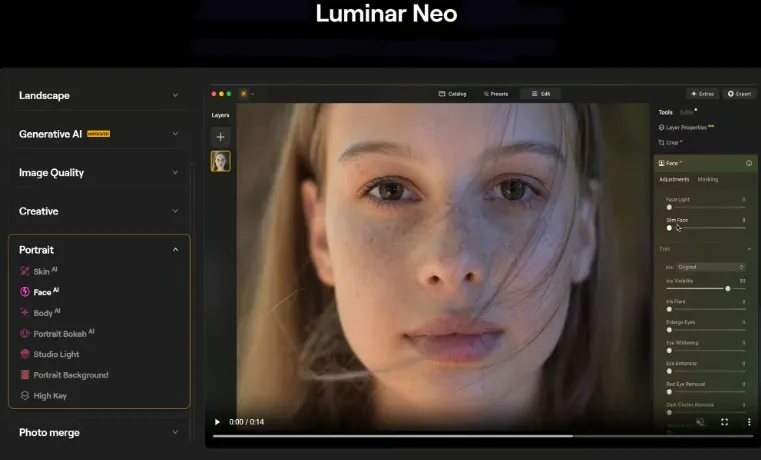Click the Layers panel heading
The width and height of the screenshot is (761, 460).
click(x=220, y=115)
